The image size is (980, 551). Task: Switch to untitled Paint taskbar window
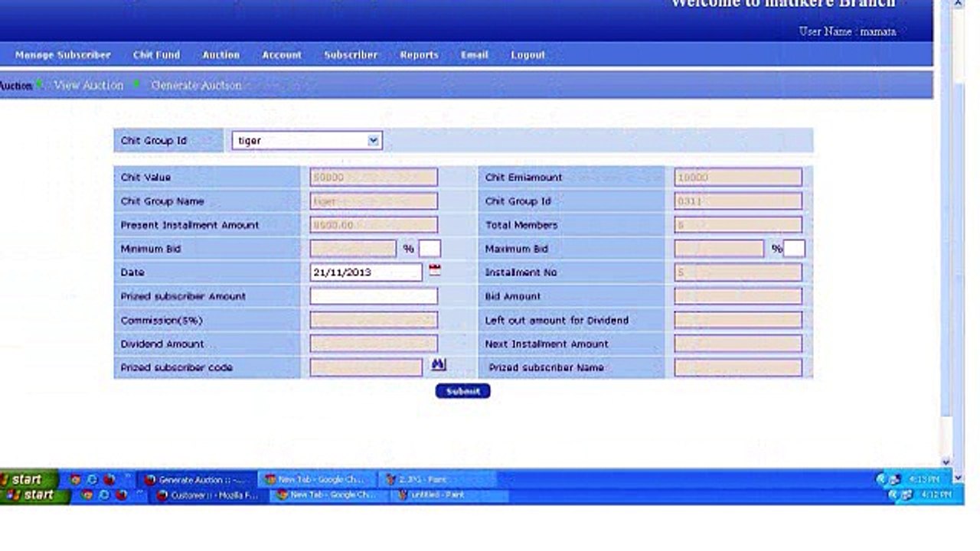pyautogui.click(x=450, y=495)
